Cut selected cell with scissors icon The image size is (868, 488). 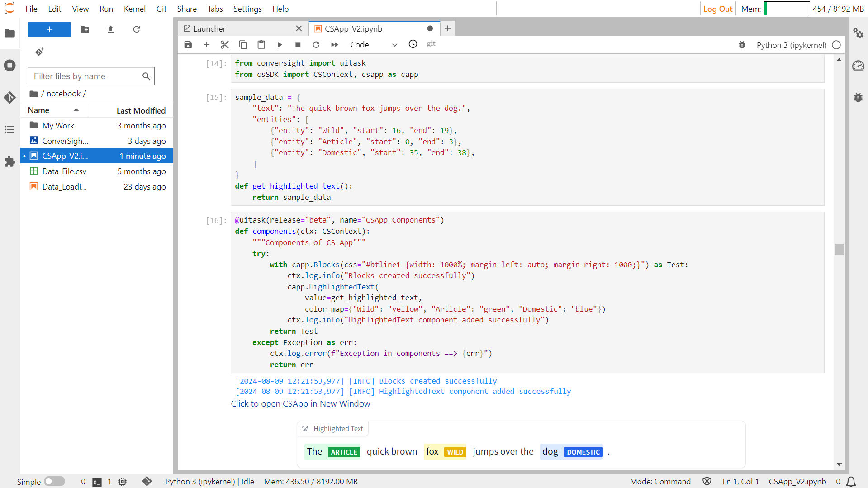(x=225, y=44)
